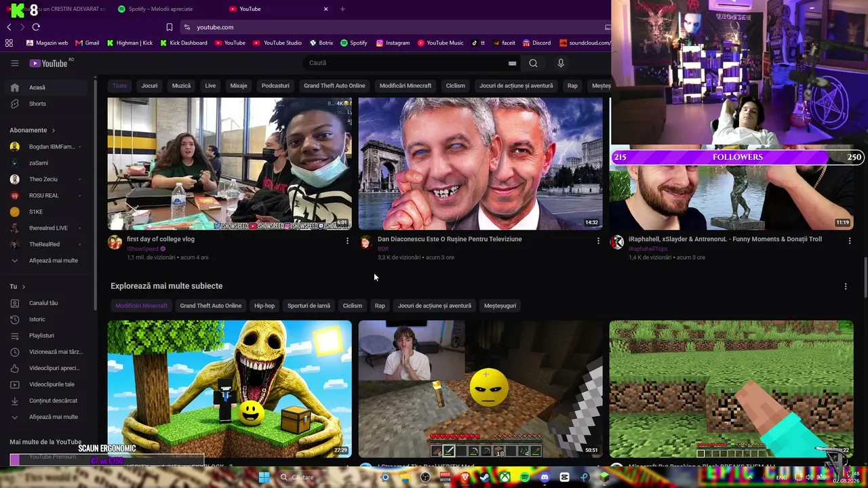
Task: Show more subscriptions with 'Afișează mai multe'
Action: 47,260
